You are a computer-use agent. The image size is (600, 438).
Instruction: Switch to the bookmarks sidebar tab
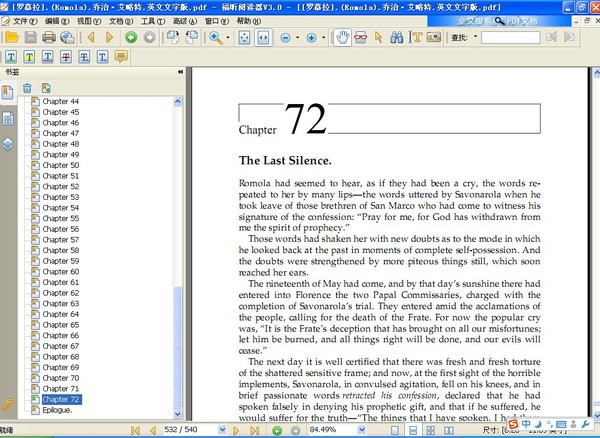pyautogui.click(x=8, y=92)
